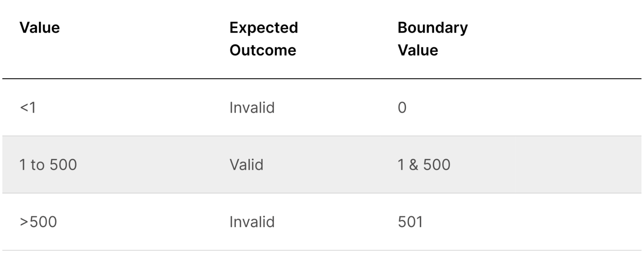
Task: Click the number 500 in shaded row's first cell
Action: 63,165
